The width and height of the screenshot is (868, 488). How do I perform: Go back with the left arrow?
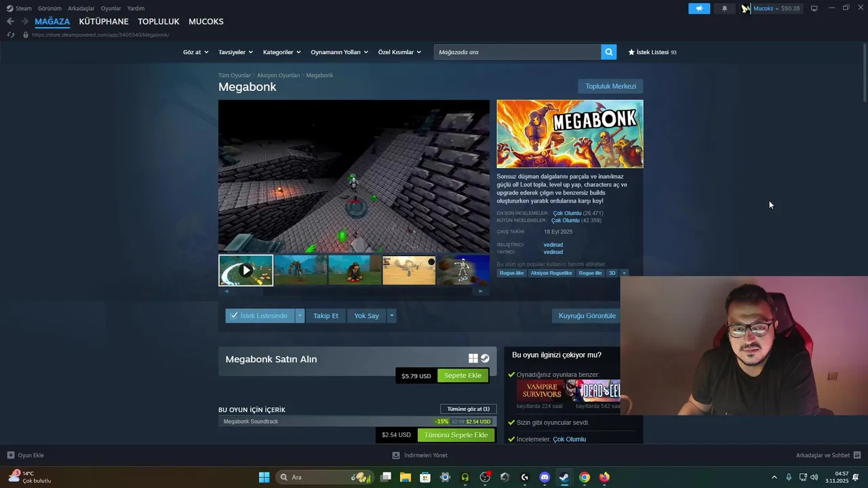click(10, 21)
